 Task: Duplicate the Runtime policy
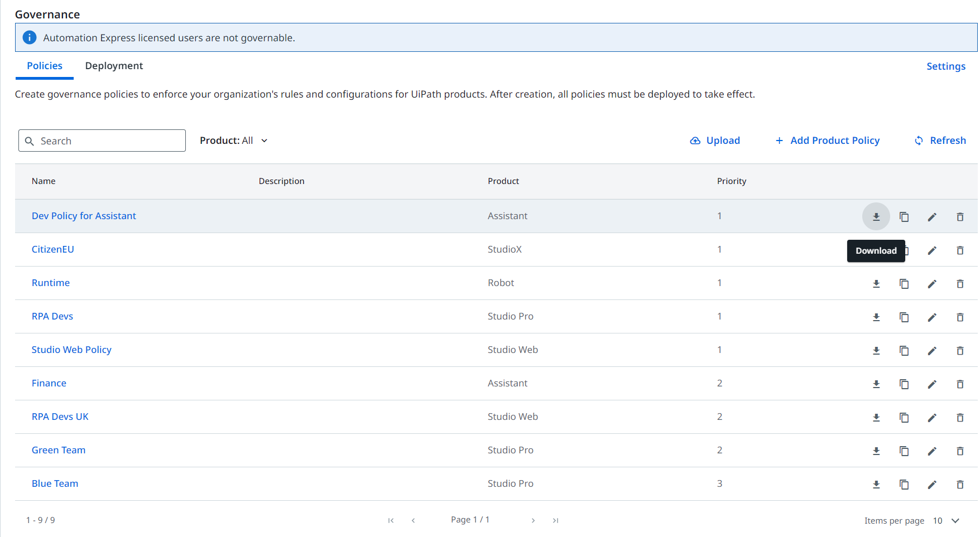point(904,283)
